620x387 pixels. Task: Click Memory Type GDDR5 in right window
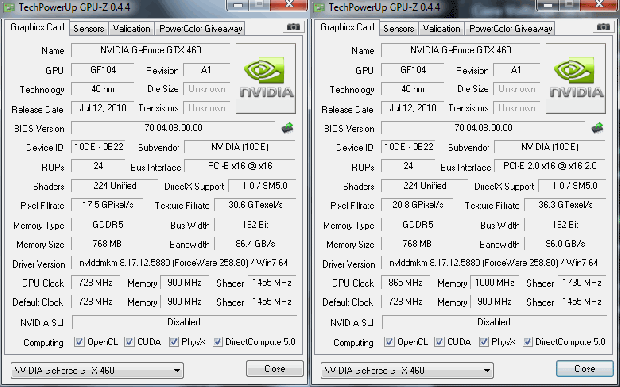click(x=417, y=225)
